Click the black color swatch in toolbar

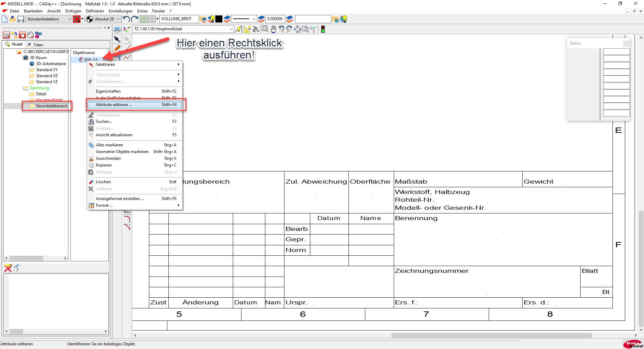219,19
